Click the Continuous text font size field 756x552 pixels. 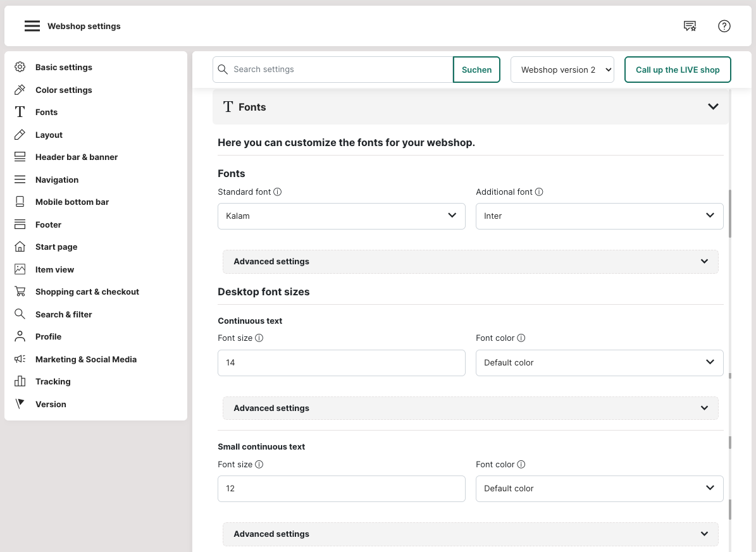341,363
